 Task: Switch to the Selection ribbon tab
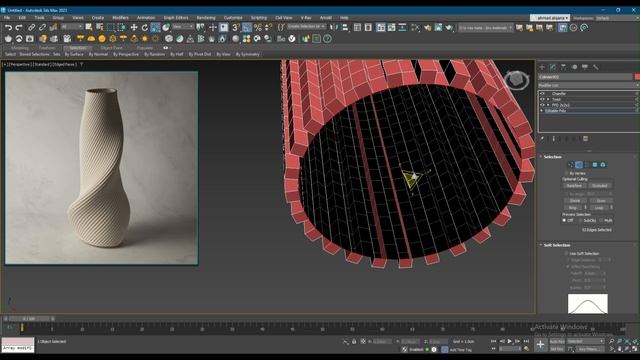pos(78,48)
